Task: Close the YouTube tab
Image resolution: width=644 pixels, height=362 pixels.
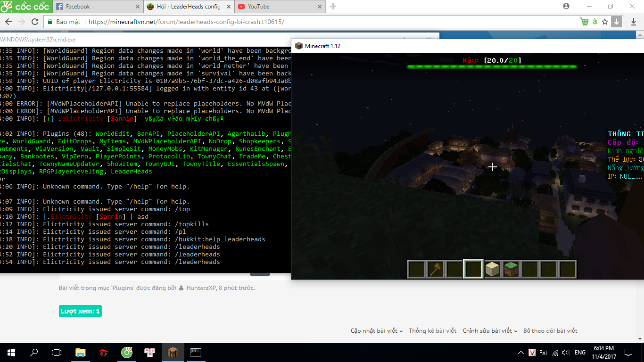Action: pos(320,7)
